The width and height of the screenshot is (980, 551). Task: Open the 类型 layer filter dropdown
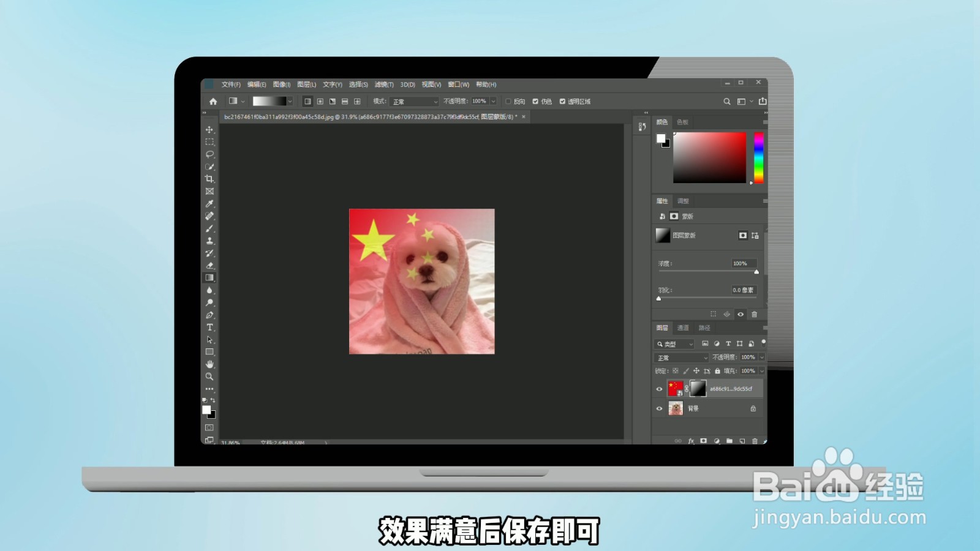point(674,344)
